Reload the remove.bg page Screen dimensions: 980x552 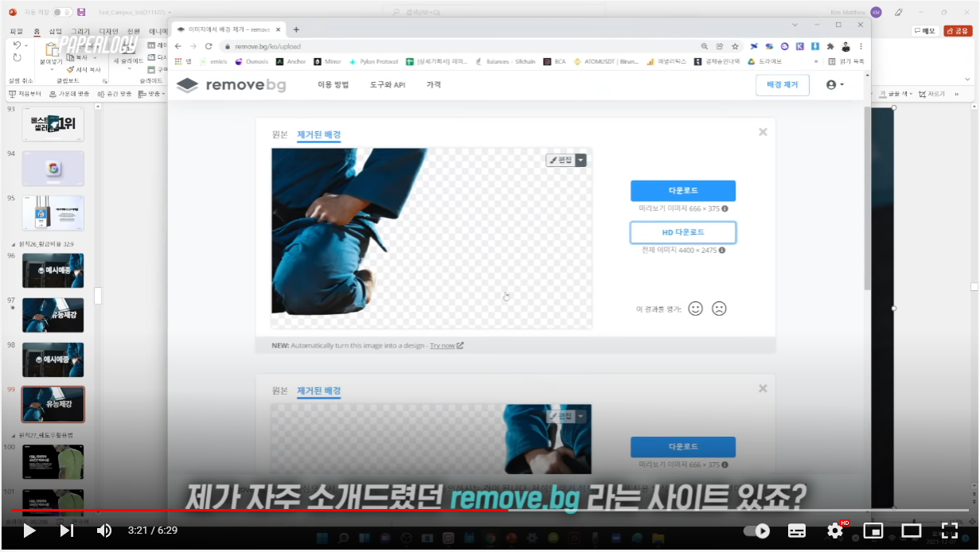(209, 46)
